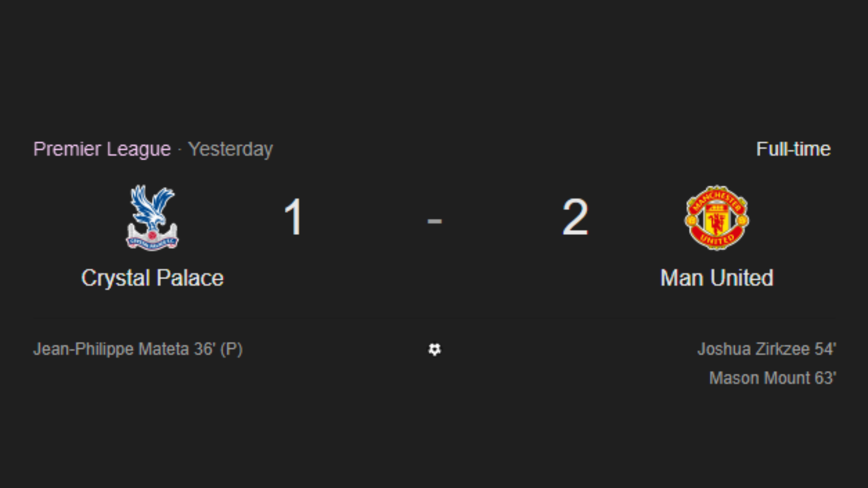Click the dash between the scores
Image resolution: width=868 pixels, height=488 pixels.
pyautogui.click(x=434, y=221)
